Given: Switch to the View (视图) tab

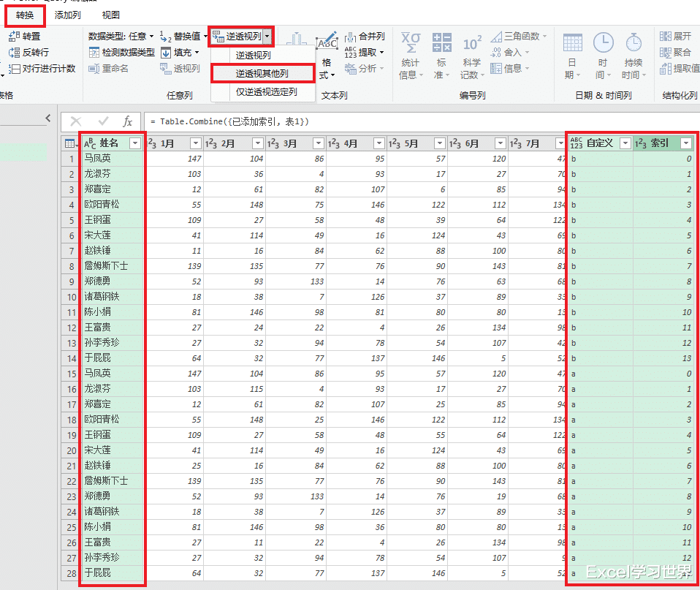Looking at the screenshot, I should tap(111, 15).
